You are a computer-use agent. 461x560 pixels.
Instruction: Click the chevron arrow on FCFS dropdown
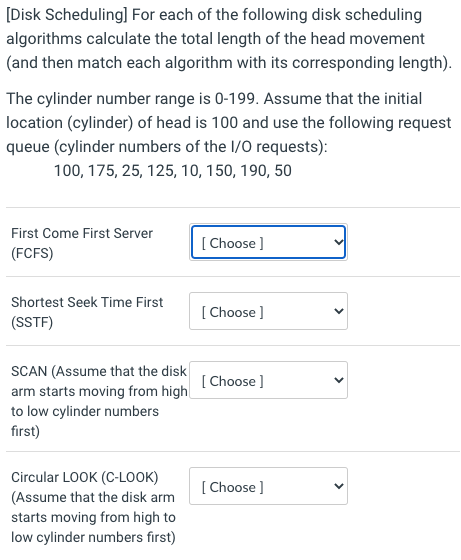click(338, 242)
